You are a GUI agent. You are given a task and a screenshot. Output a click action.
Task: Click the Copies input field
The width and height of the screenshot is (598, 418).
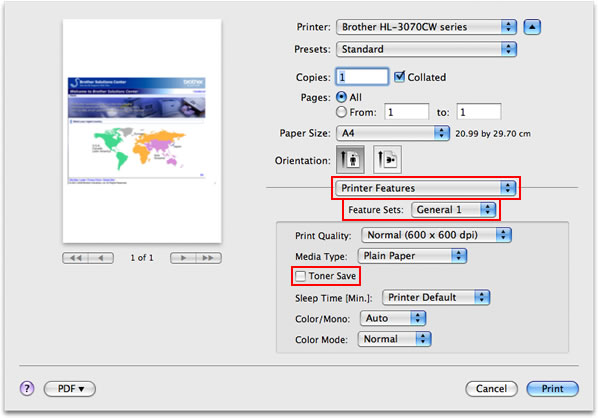point(362,77)
